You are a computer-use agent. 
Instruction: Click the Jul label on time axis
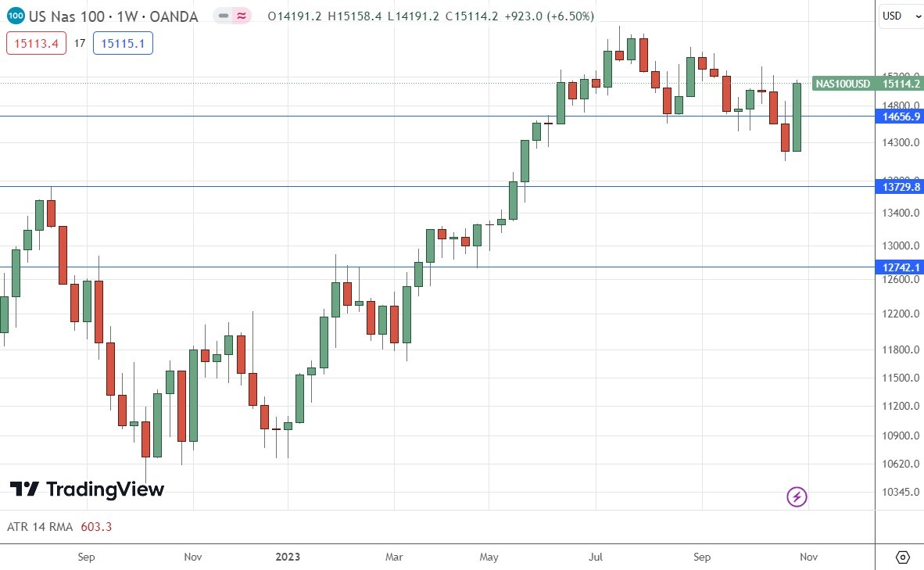click(596, 557)
